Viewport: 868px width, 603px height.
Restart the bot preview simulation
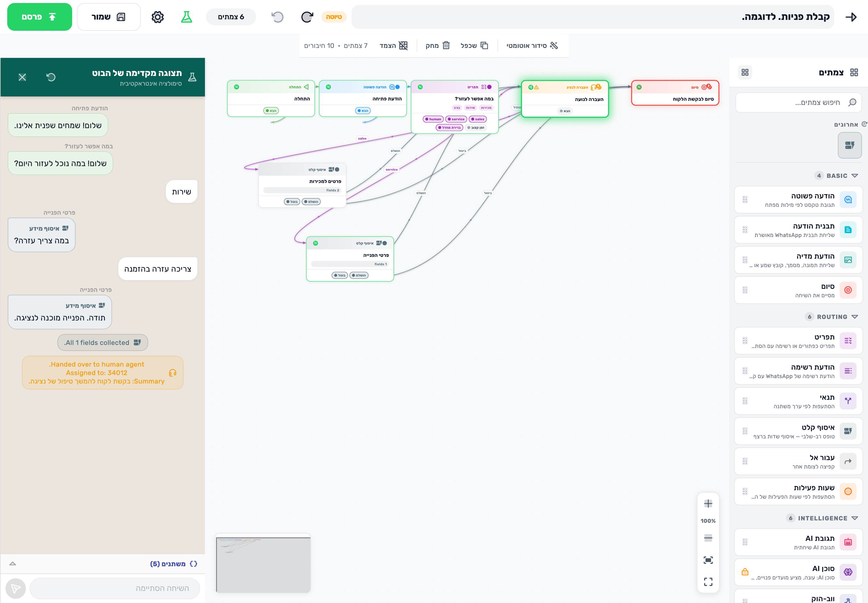click(51, 77)
